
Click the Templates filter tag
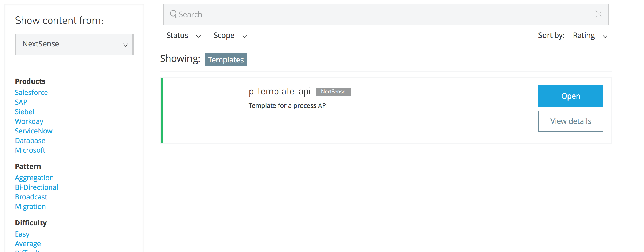[x=226, y=60]
